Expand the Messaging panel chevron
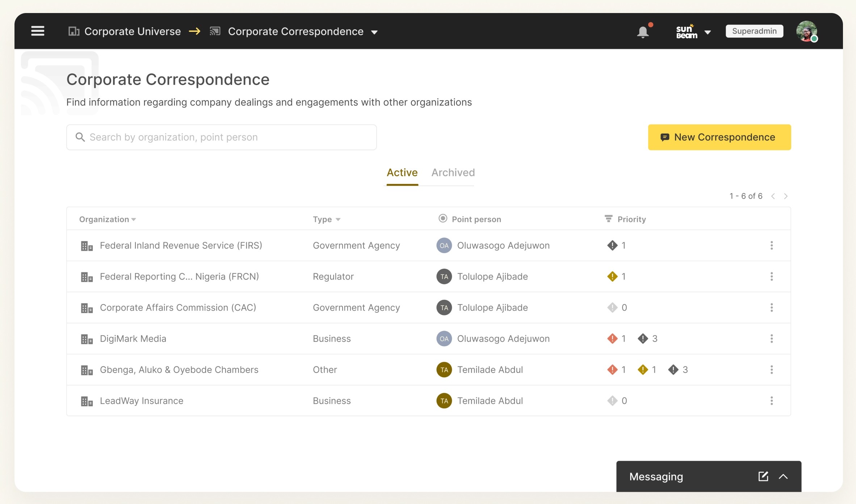 click(x=783, y=476)
